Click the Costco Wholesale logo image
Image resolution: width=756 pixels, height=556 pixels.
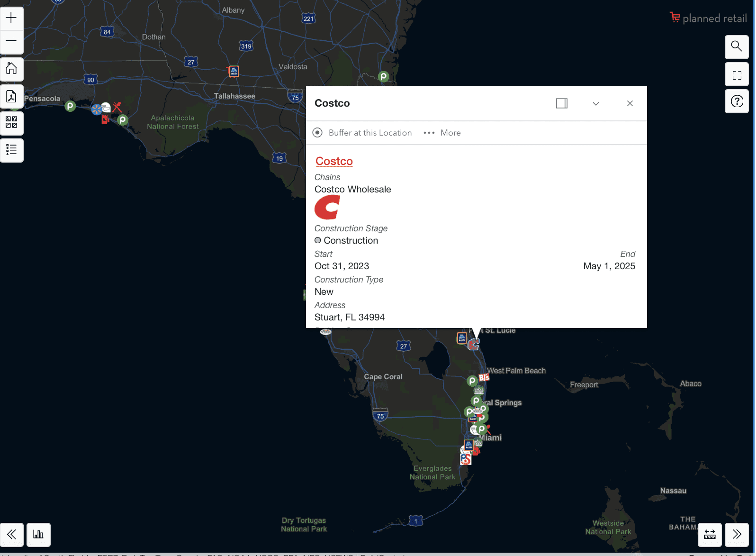327,207
